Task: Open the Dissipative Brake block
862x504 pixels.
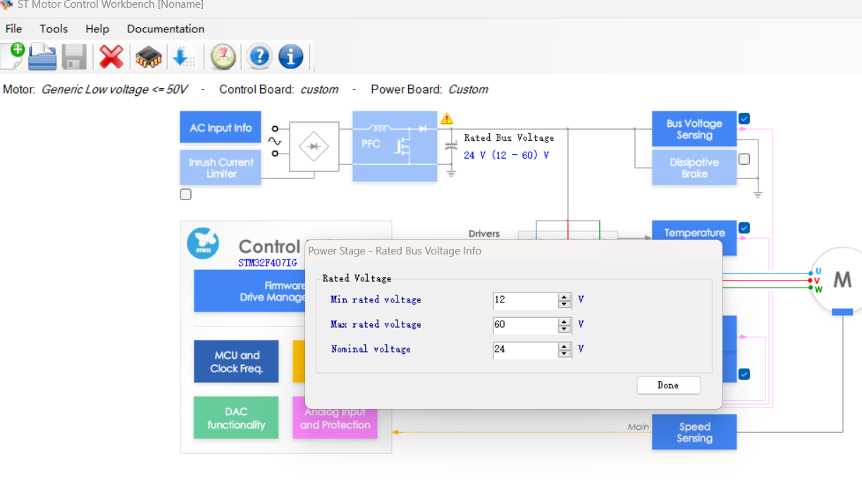Action: 694,168
